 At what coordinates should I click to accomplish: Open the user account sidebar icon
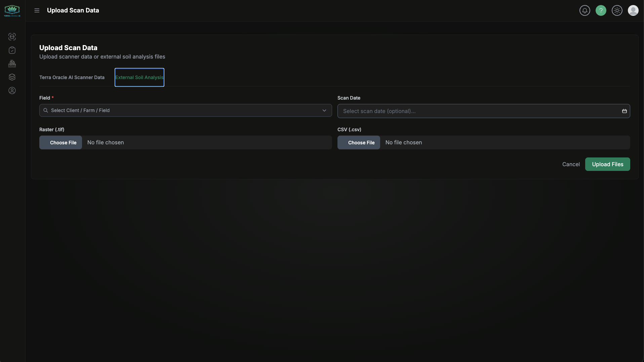(12, 90)
